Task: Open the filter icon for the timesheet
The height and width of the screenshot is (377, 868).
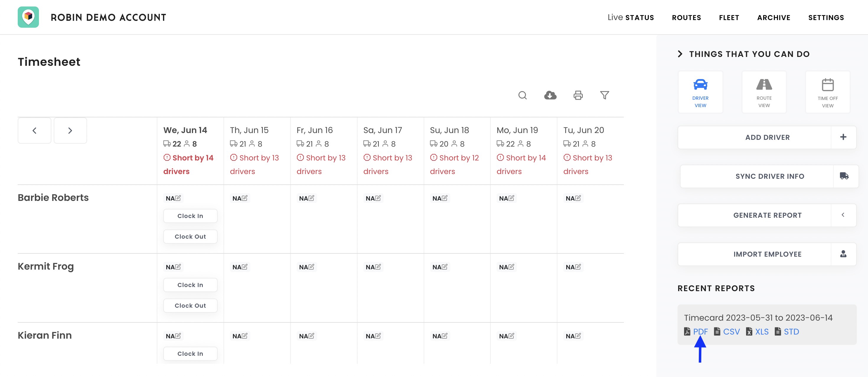Action: (605, 95)
